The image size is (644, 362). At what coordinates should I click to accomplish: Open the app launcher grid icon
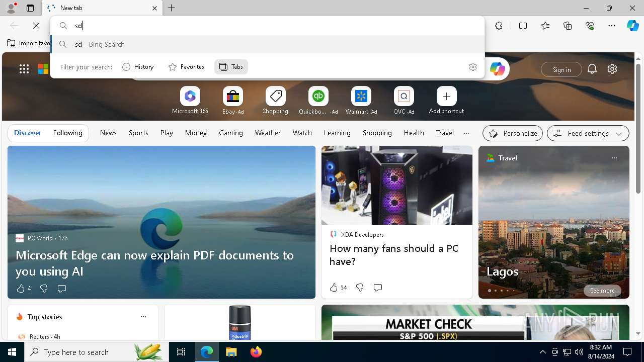point(24,69)
